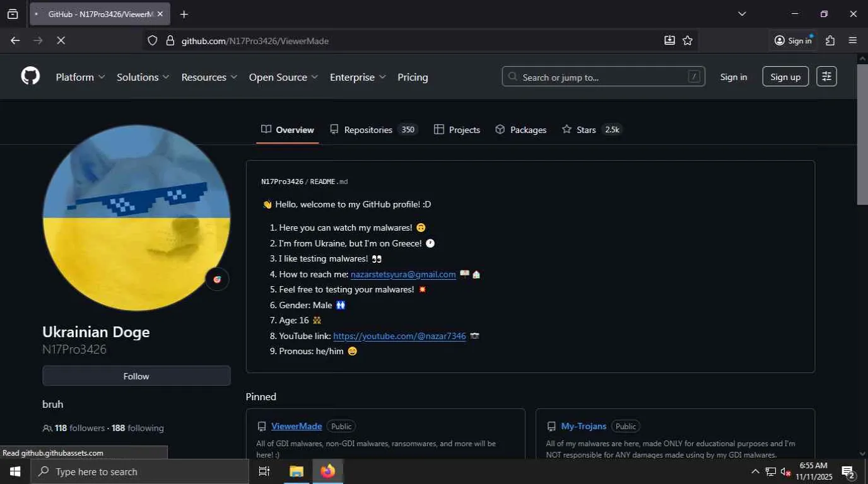868x484 pixels.
Task: Click the 'bruh' bio text
Action: tap(53, 404)
